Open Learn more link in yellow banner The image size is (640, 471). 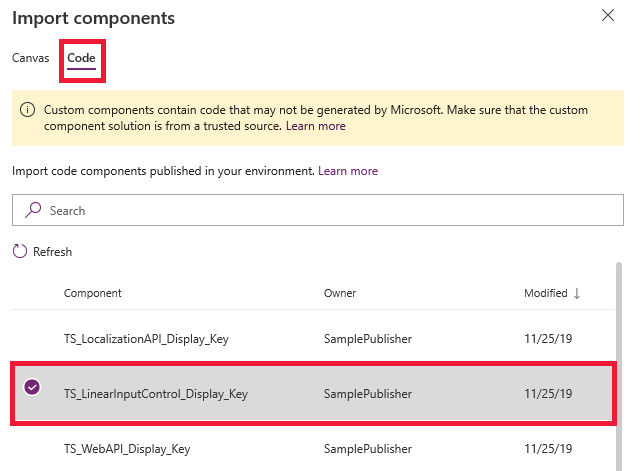(316, 126)
